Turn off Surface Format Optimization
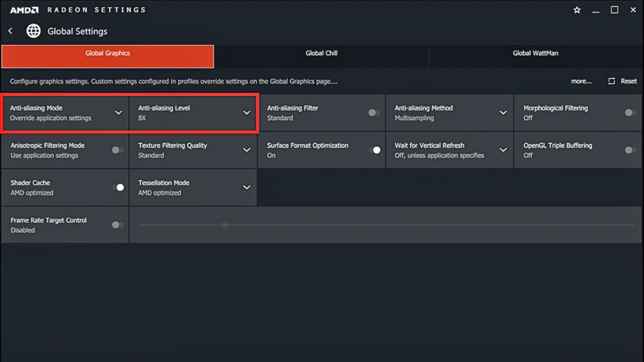Viewport: 644px width, 362px height. [374, 150]
